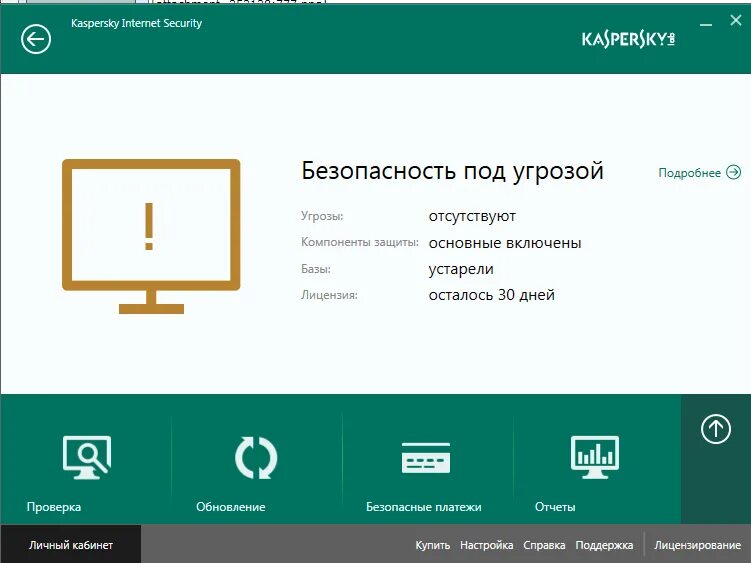Go back using the circled arrow icon

[x=36, y=39]
